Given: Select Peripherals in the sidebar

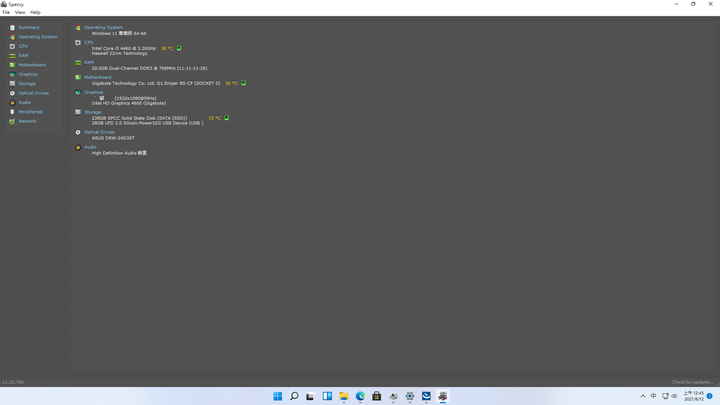Looking at the screenshot, I should pyautogui.click(x=30, y=112).
